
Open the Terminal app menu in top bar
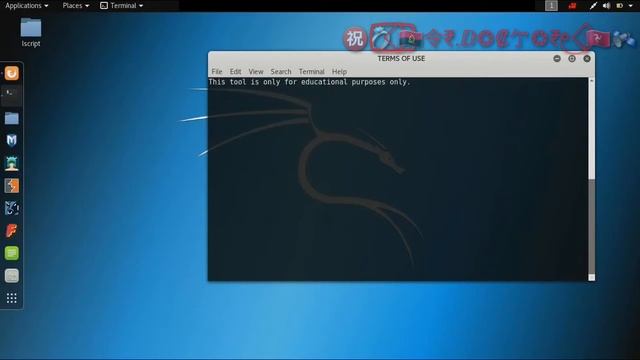(122, 5)
